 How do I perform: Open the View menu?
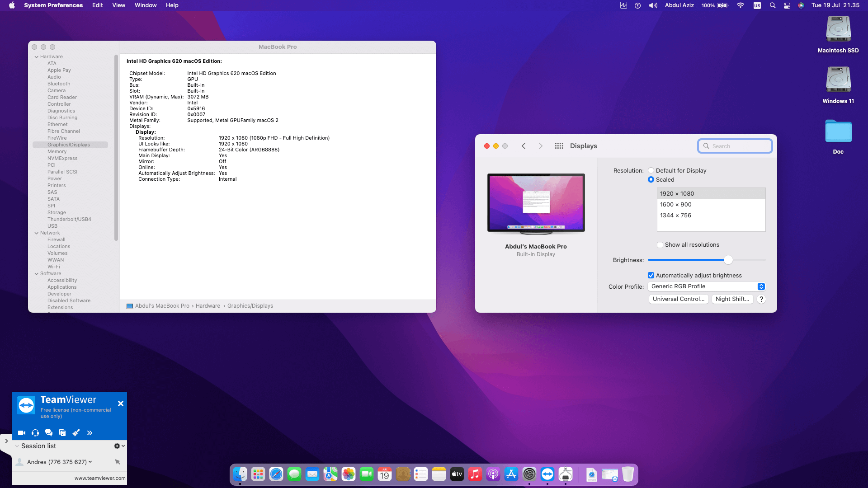click(x=118, y=5)
